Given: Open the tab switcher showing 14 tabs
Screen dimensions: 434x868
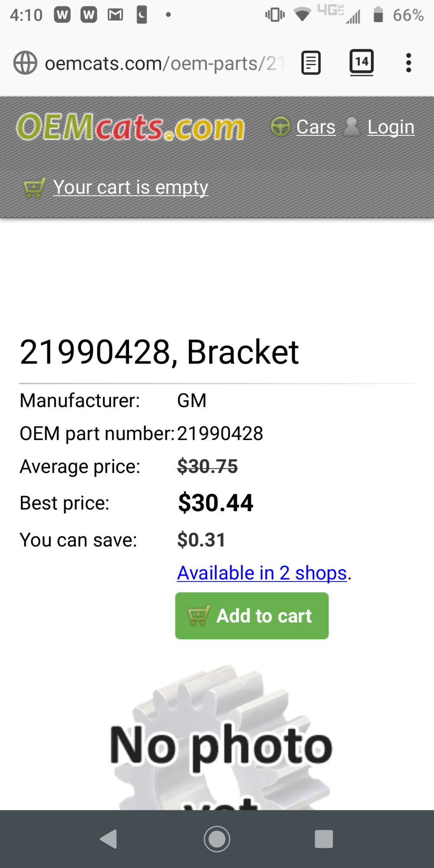Looking at the screenshot, I should coord(362,62).
